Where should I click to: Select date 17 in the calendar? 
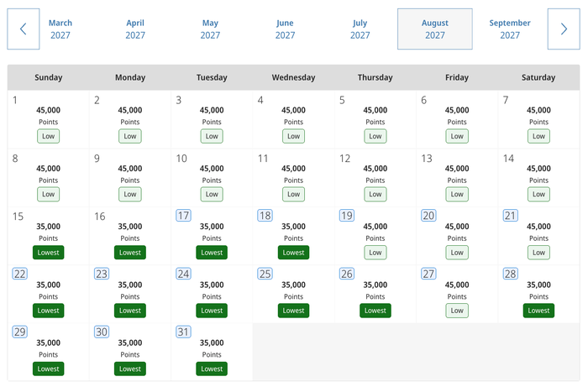click(x=183, y=216)
